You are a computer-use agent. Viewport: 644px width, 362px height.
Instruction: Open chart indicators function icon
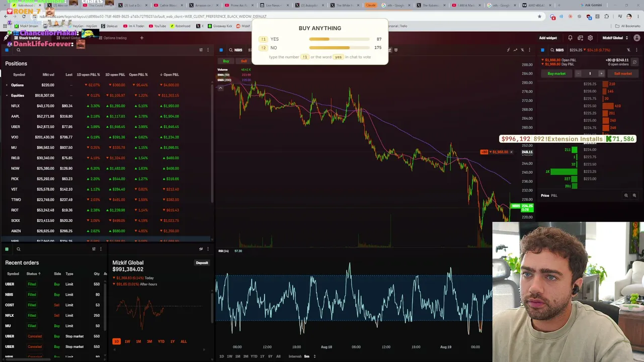508,50
